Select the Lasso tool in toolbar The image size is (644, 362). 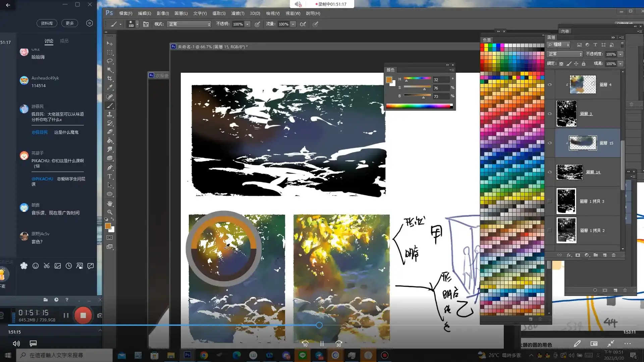click(110, 61)
